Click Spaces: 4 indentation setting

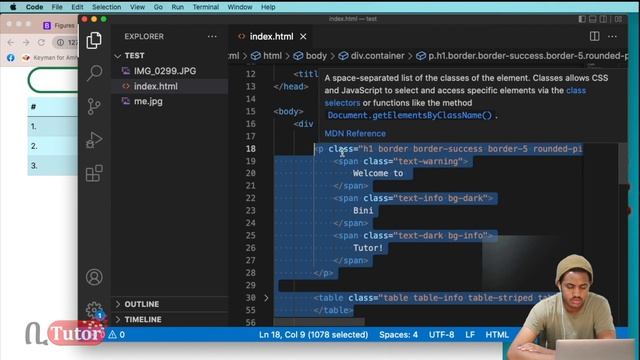point(398,335)
